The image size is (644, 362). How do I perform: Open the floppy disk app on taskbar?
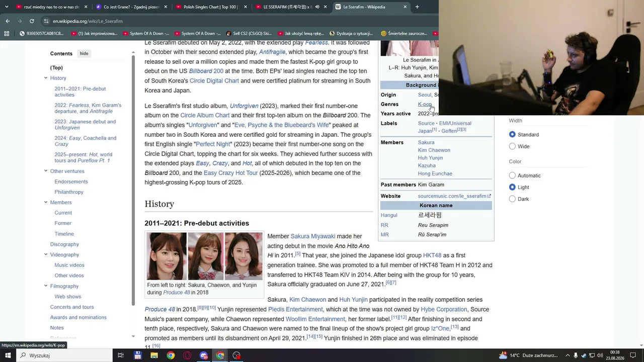click(137, 355)
